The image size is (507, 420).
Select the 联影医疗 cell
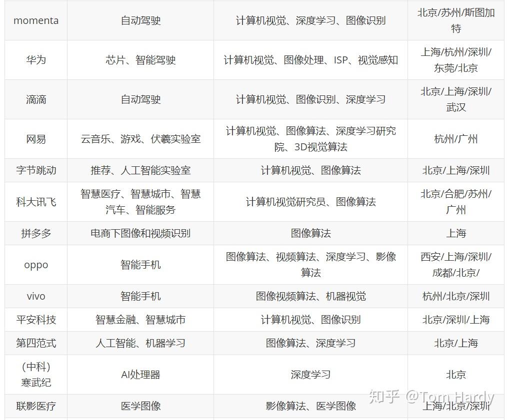[36, 406]
